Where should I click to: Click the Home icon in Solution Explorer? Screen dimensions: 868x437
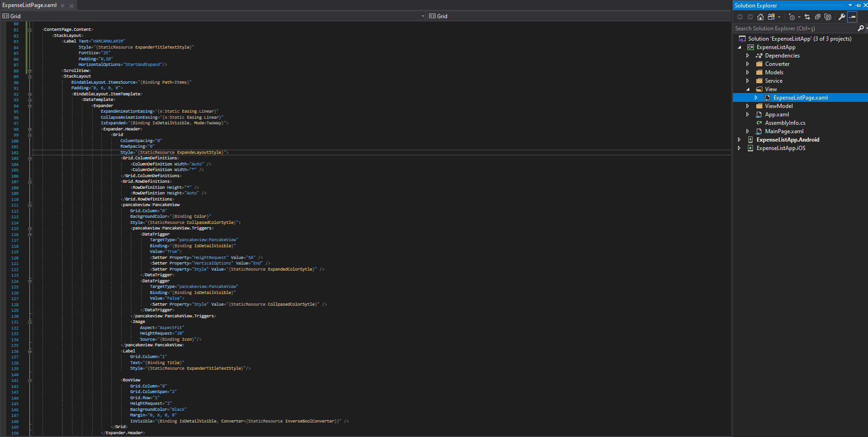[760, 17]
